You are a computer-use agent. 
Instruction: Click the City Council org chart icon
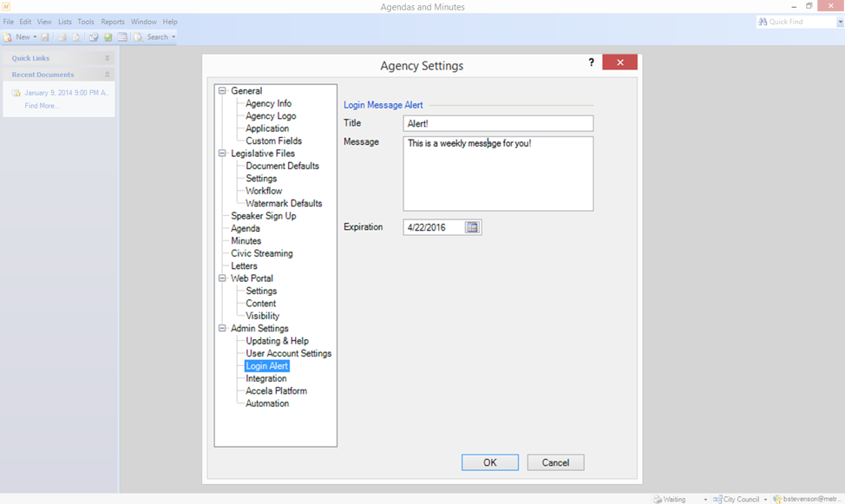[717, 499]
